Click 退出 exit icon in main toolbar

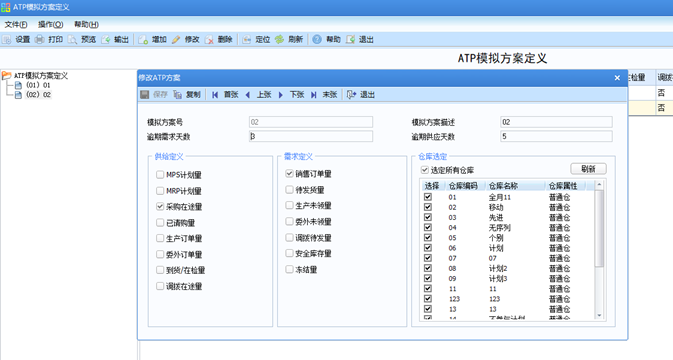pos(350,39)
